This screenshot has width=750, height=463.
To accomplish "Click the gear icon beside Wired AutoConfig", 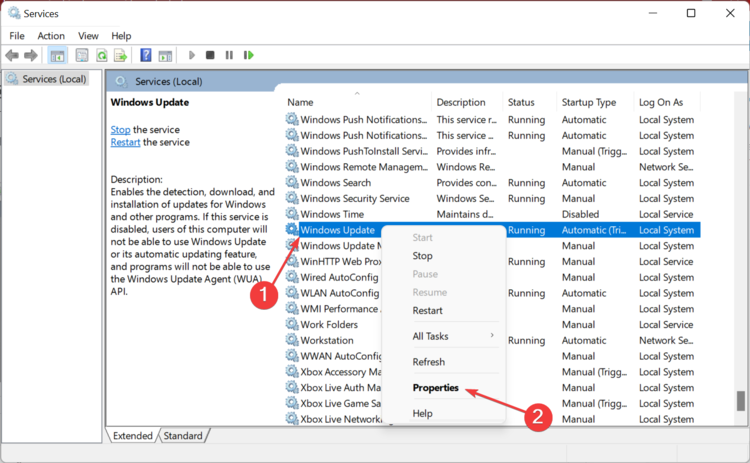I will point(292,277).
